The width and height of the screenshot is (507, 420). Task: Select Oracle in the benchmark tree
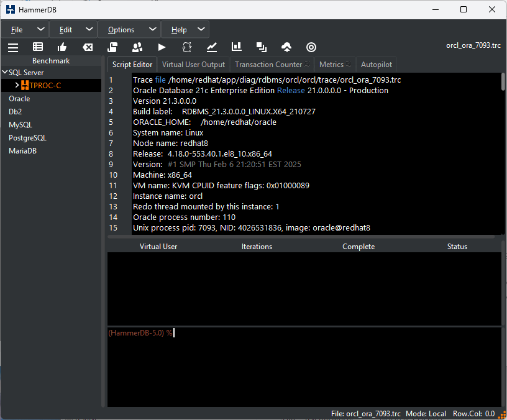tap(19, 99)
